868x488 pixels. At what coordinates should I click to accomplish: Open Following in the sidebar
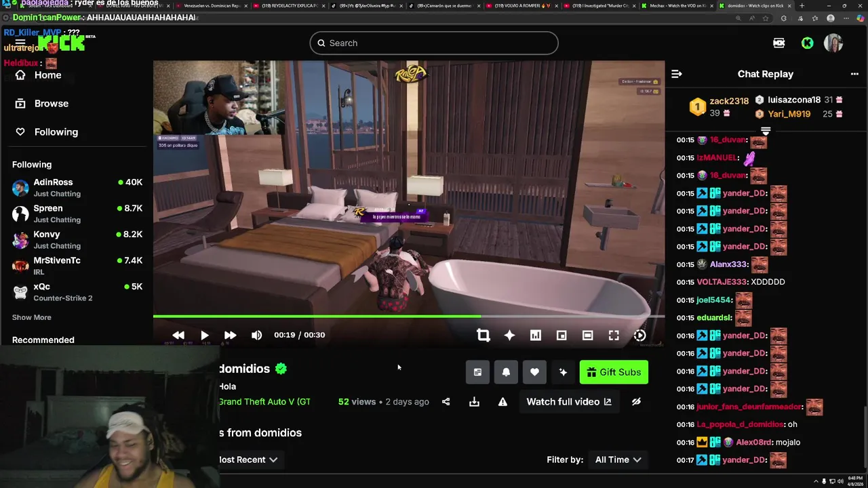tap(47, 132)
